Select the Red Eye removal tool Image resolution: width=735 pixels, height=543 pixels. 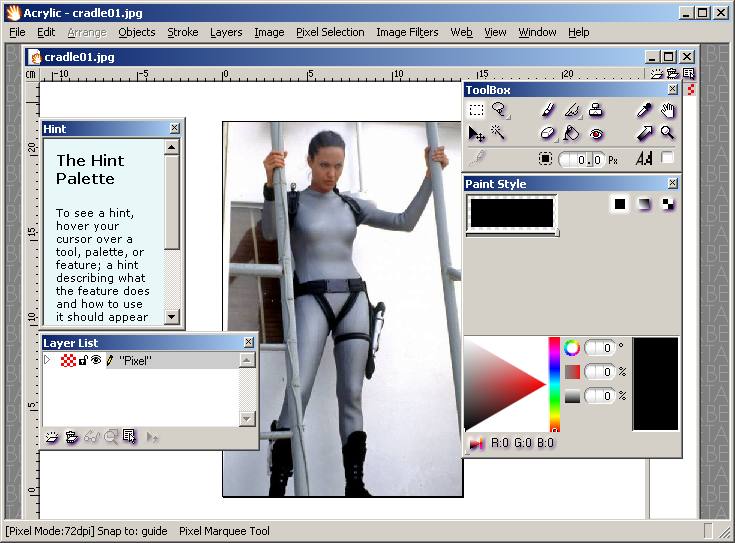click(596, 134)
